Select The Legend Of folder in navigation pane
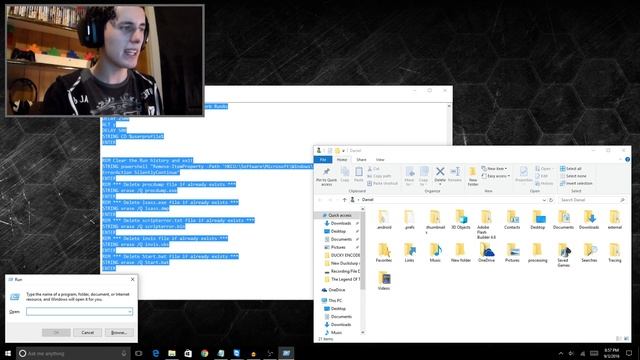The height and width of the screenshot is (360, 640). click(342, 279)
